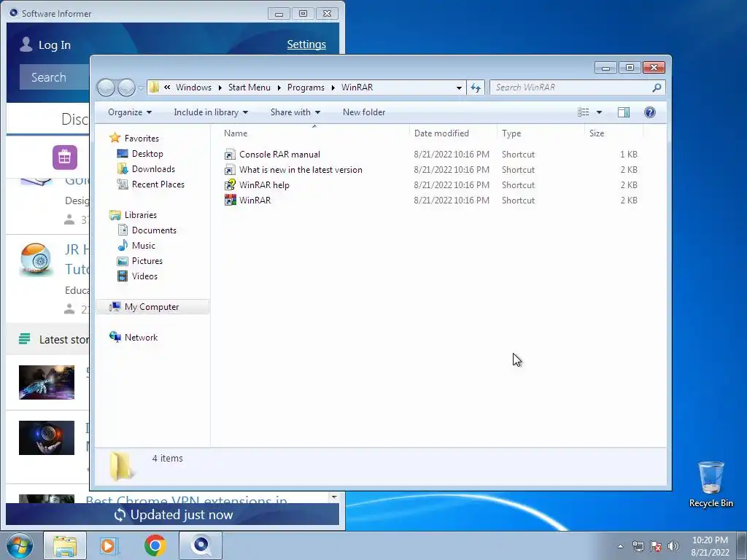747x560 pixels.
Task: Show hidden system tray icons arrow
Action: pyautogui.click(x=620, y=546)
